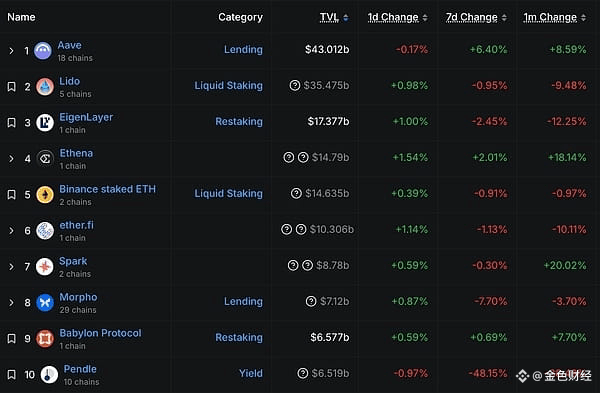Click the Morpho butterfly logo icon
Viewport: 600px width, 393px height.
(45, 303)
